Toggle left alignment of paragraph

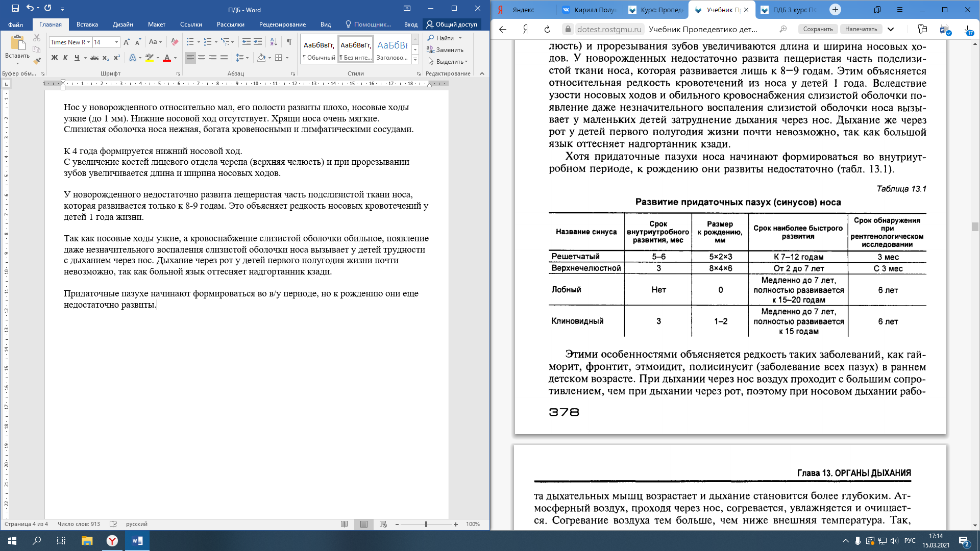pyautogui.click(x=190, y=58)
